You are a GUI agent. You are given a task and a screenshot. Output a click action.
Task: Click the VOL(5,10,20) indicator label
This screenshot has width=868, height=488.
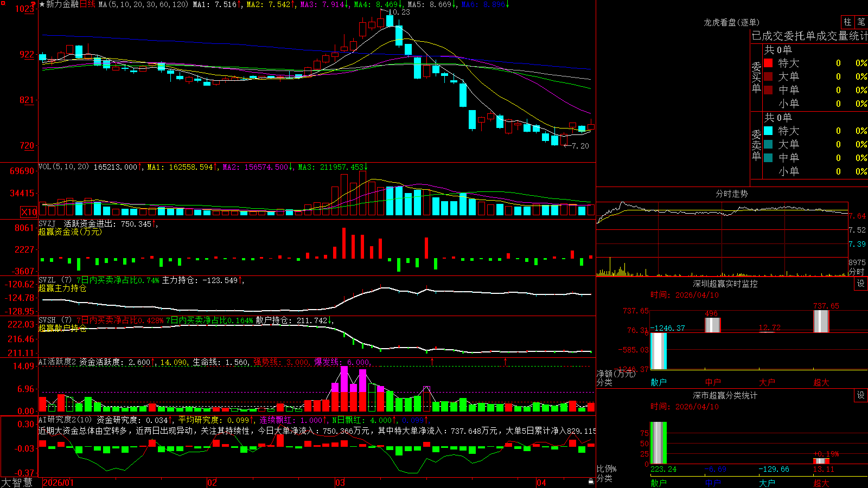pos(63,166)
